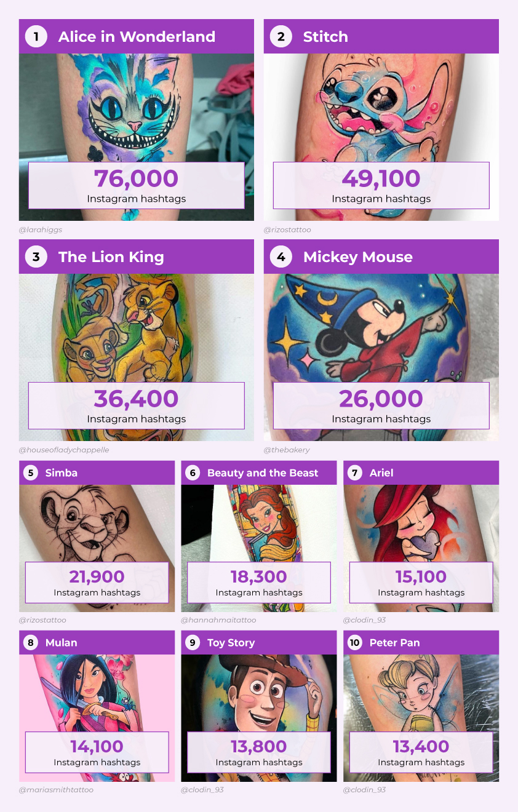518x812 pixels.
Task: Select the number 3 rank circle
Action: click(36, 257)
